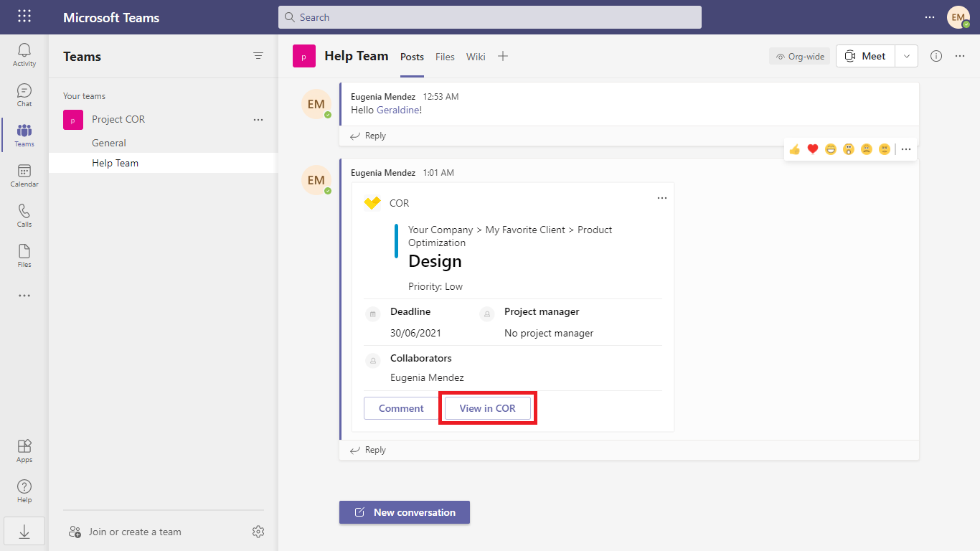
Task: Click collaborator name Eugenia Mendez in card
Action: pos(427,377)
